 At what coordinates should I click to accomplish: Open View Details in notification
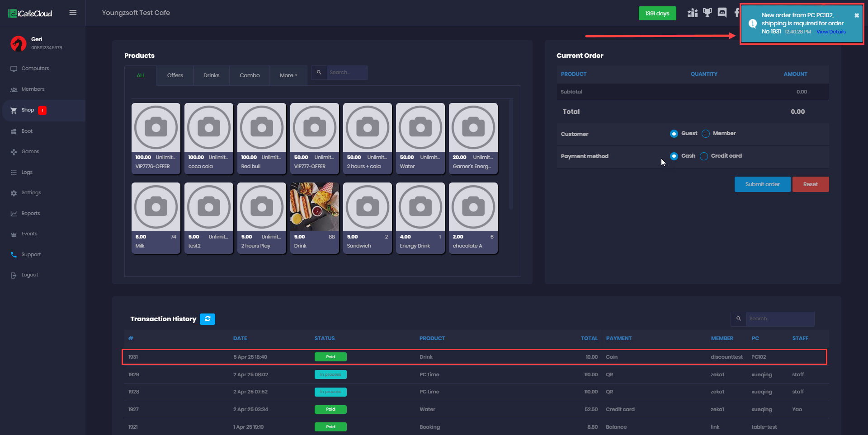[x=830, y=32]
